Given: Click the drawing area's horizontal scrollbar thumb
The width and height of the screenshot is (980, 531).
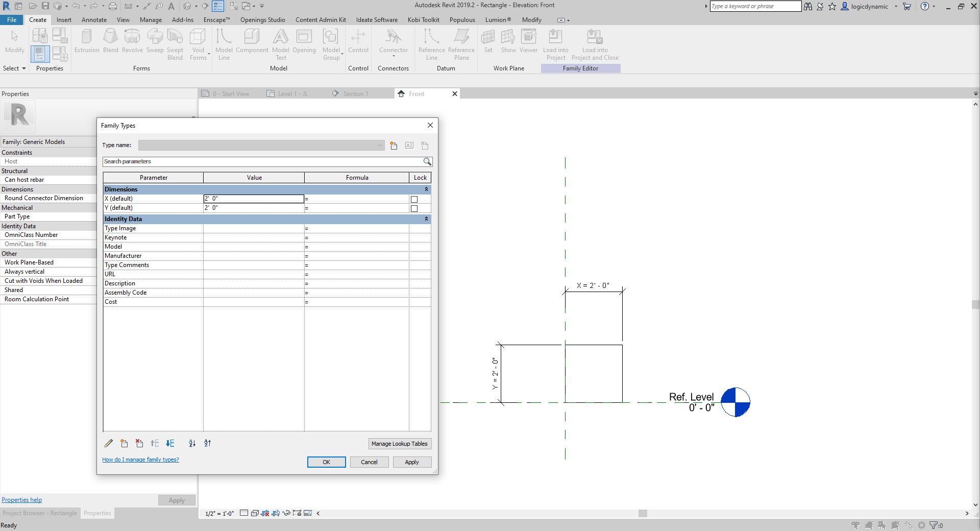Looking at the screenshot, I should (x=643, y=513).
